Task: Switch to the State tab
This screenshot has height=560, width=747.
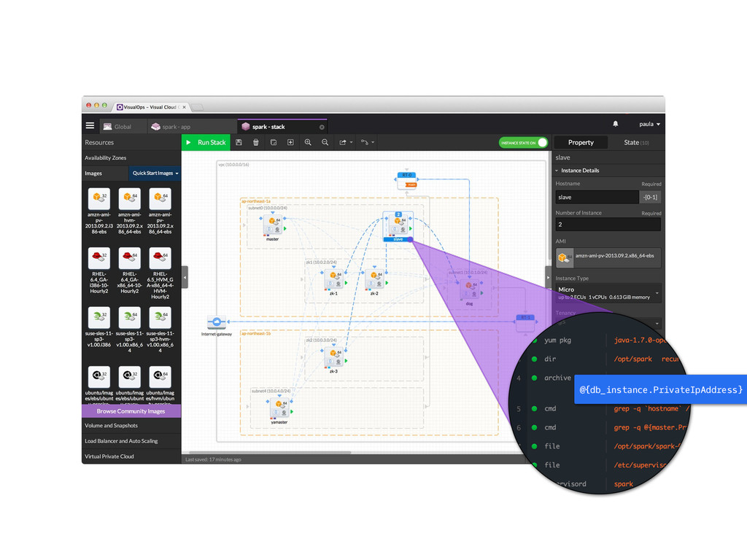Action: pos(636,142)
